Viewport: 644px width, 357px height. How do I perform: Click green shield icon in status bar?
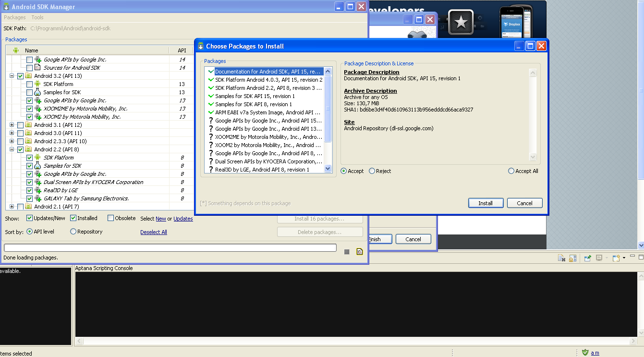585,353
